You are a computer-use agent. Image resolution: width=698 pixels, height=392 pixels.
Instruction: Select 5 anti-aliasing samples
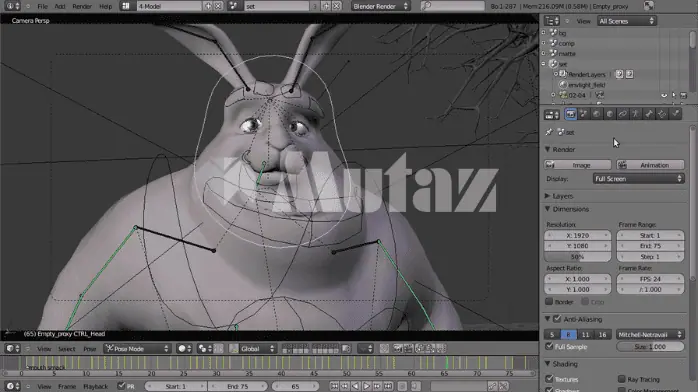click(552, 335)
